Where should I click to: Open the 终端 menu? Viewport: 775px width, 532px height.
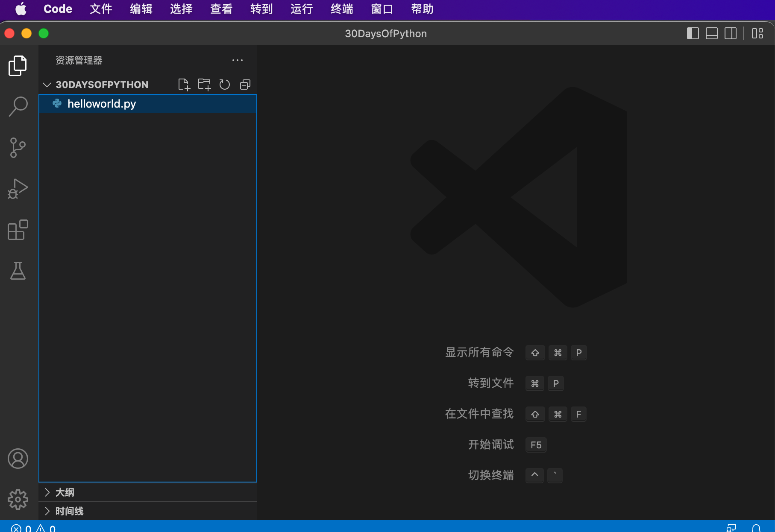(x=342, y=9)
